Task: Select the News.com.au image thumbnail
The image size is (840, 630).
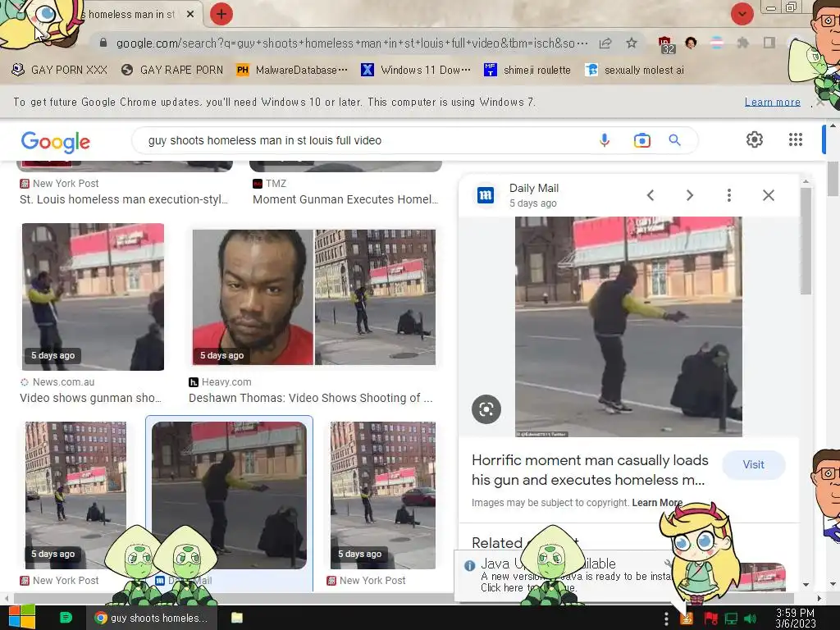Action: 94,297
